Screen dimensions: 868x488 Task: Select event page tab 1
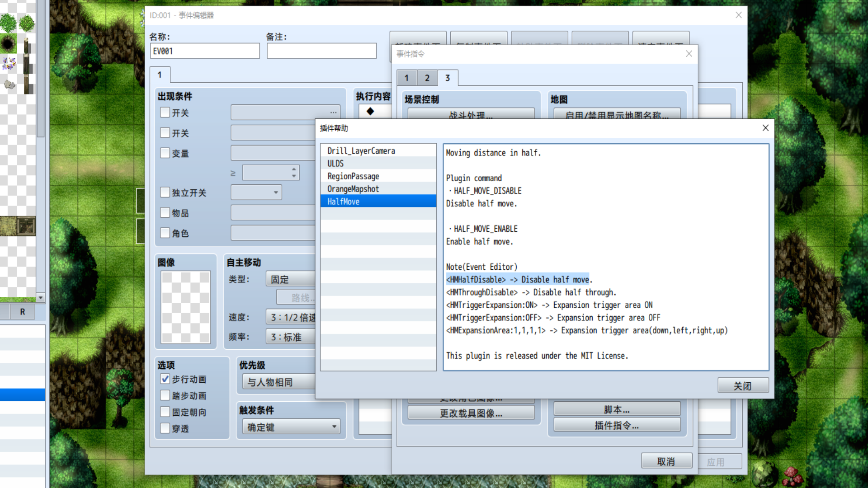(160, 75)
